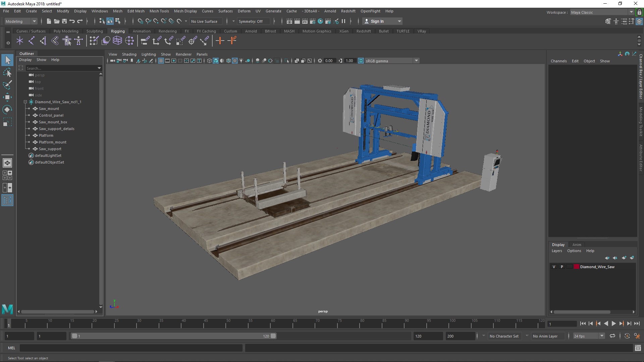Select the arrow Select Tool in toolbox

click(x=7, y=60)
